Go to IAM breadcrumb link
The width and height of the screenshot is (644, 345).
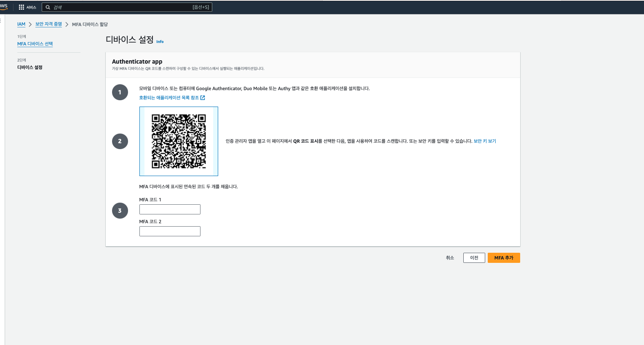(x=21, y=24)
